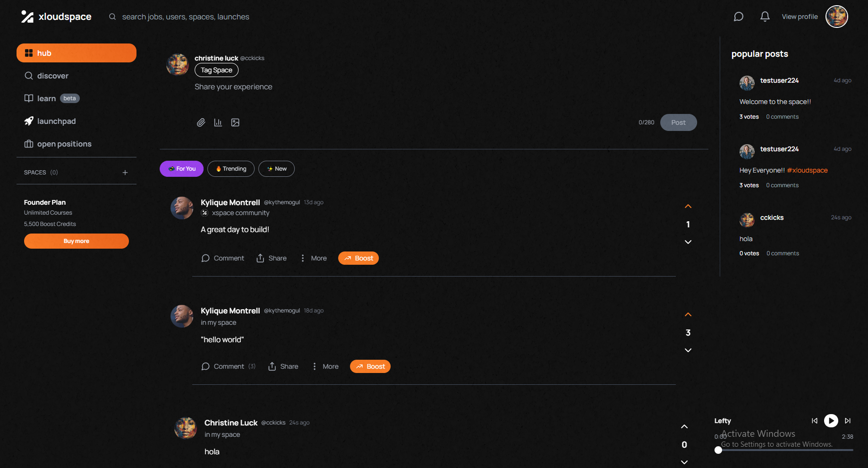The image size is (868, 468).
Task: Add a new space with the plus icon
Action: point(125,173)
